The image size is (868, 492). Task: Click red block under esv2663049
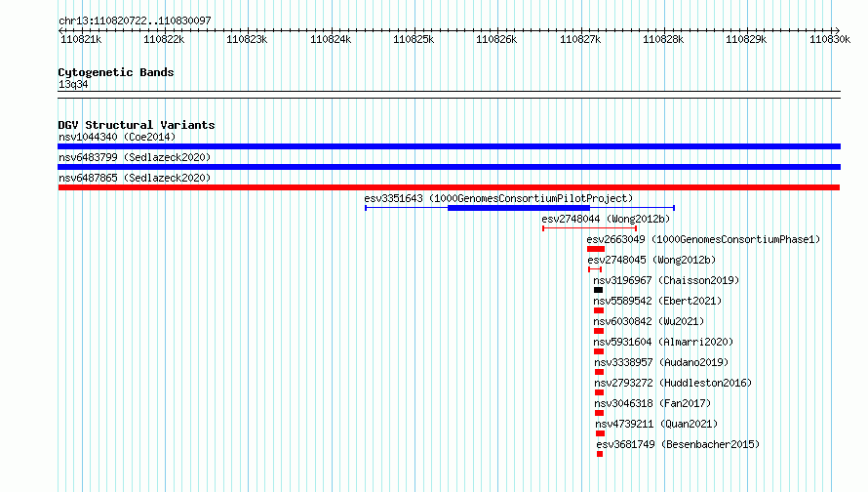coord(596,249)
